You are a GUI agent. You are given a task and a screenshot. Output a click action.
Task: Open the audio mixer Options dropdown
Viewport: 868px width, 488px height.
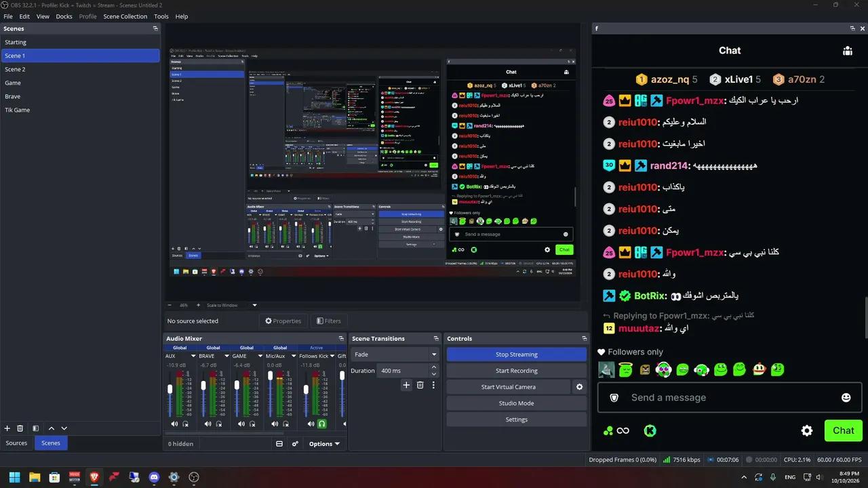[324, 444]
